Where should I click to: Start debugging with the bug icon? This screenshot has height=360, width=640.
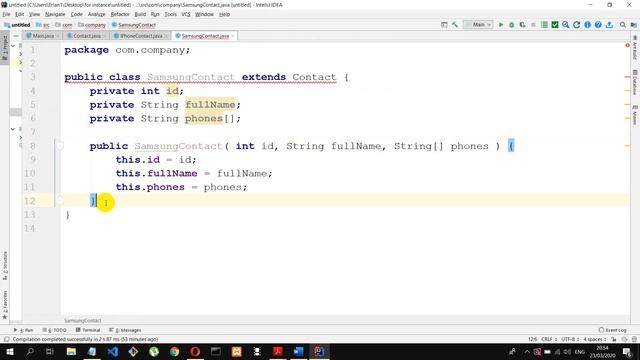511,25
